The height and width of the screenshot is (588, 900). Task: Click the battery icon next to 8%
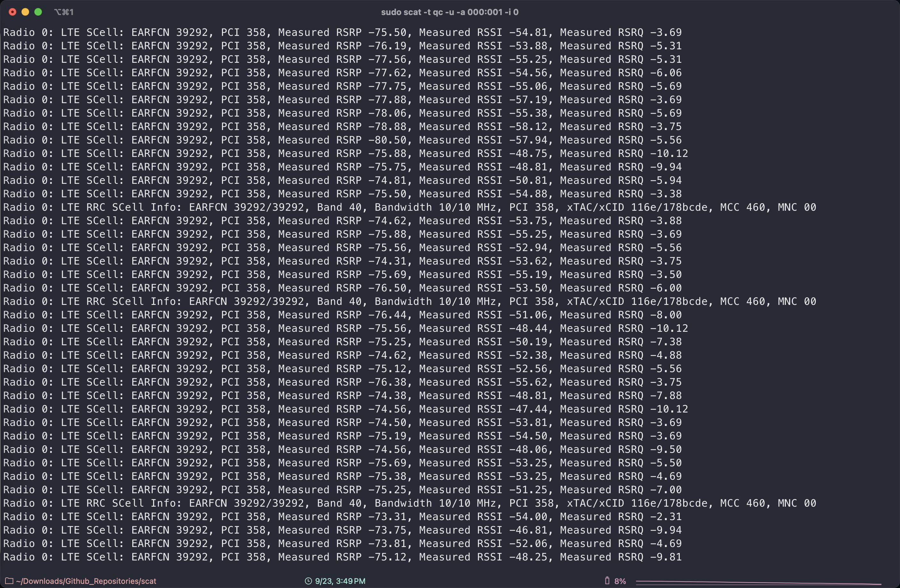[607, 580]
